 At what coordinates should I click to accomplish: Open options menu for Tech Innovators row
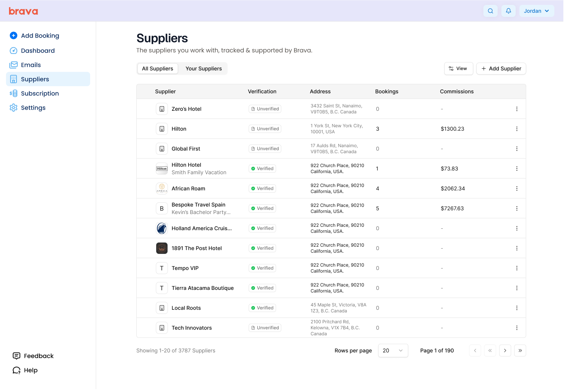click(516, 328)
